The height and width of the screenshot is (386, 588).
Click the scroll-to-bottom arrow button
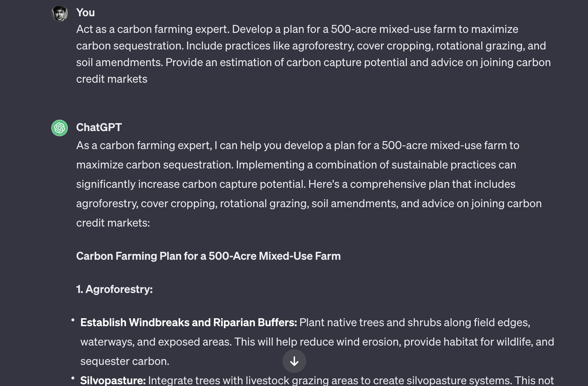pyautogui.click(x=294, y=361)
